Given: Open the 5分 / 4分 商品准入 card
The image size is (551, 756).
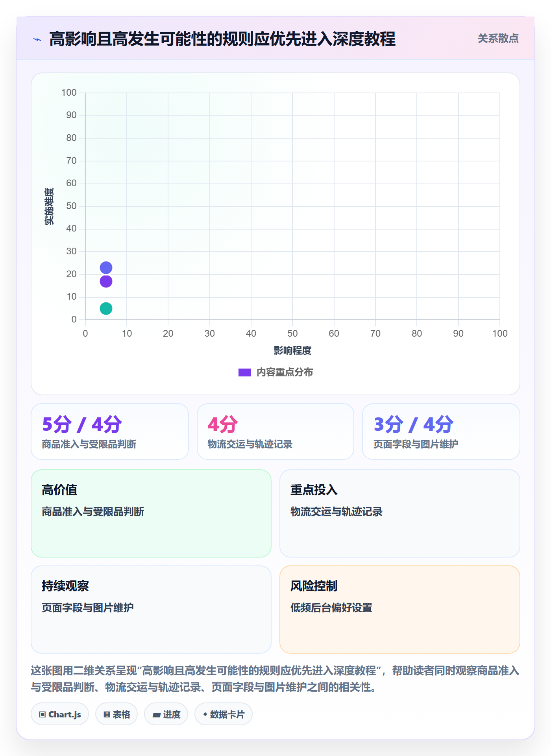Looking at the screenshot, I should (110, 432).
